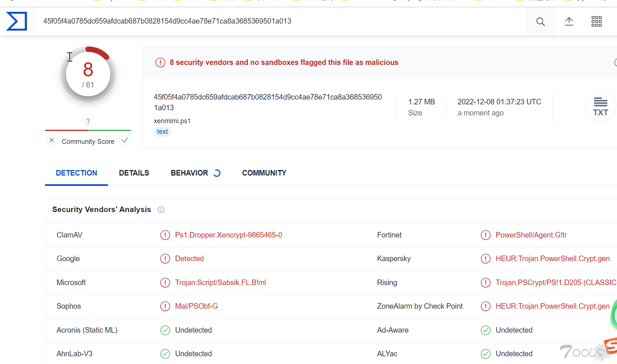Screen dimensions: 617x364
Task: Click the 'Acronis (Static ML)' vendor name
Action: tap(87, 330)
